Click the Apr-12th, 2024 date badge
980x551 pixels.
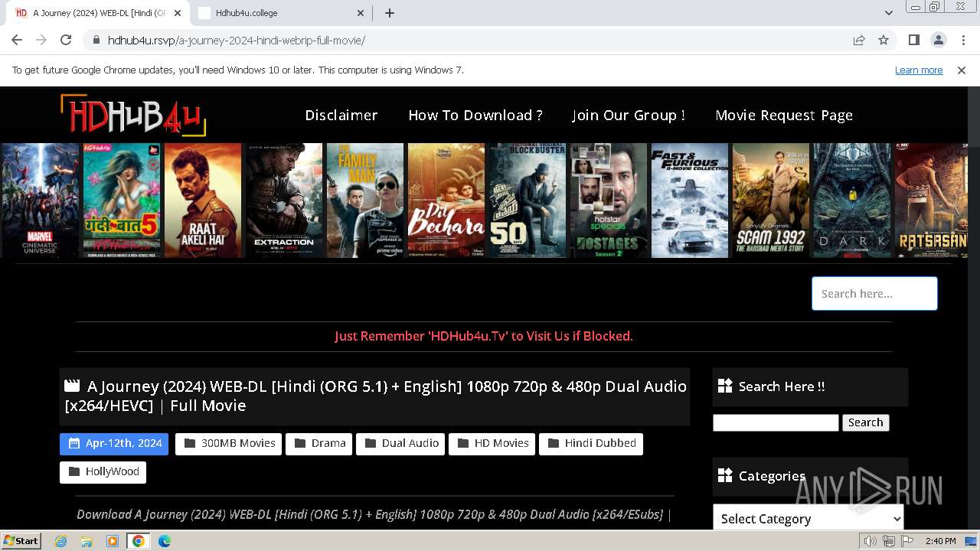click(114, 444)
